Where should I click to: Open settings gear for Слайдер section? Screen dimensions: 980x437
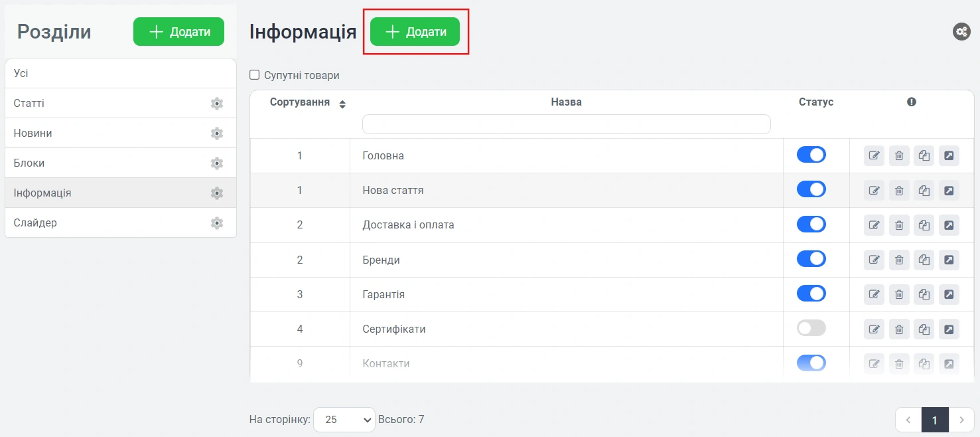pos(216,223)
